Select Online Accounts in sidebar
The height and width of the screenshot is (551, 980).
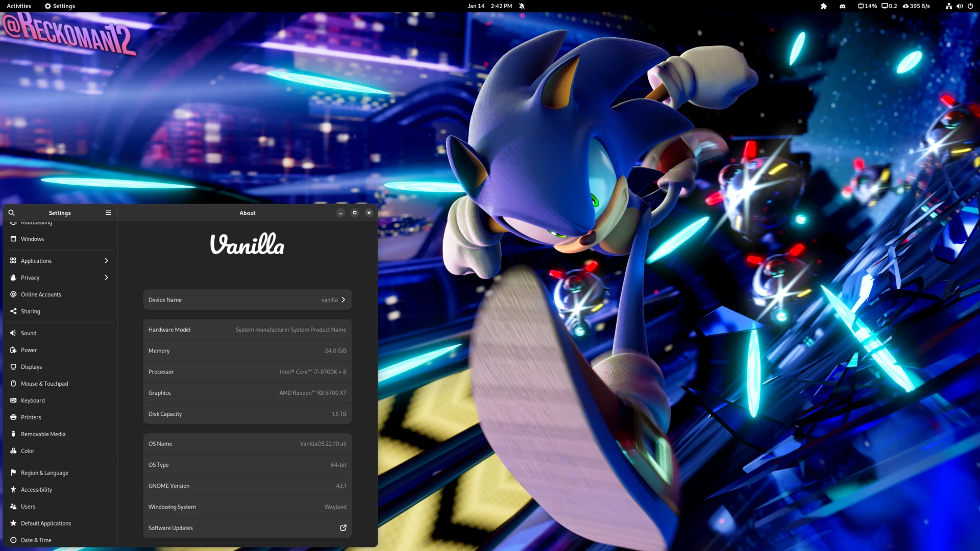pyautogui.click(x=60, y=294)
